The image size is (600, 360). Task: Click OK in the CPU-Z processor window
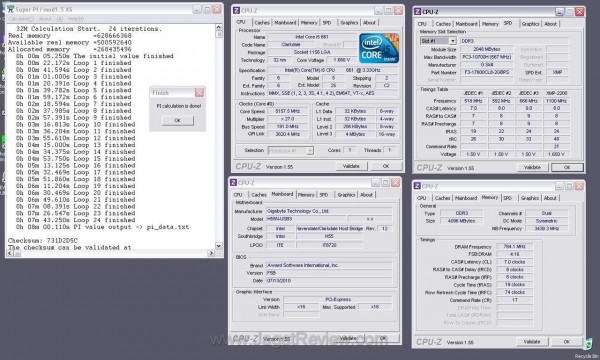point(386,166)
